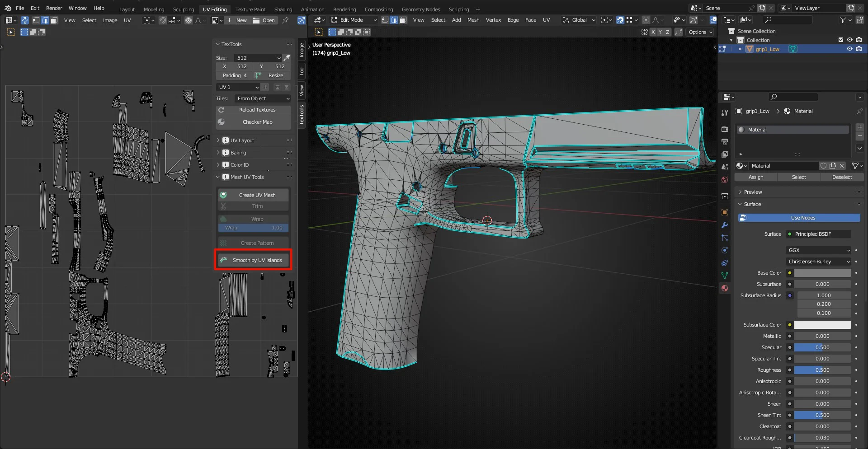The width and height of the screenshot is (868, 449).
Task: Hide Collection with eye icon
Action: point(849,40)
